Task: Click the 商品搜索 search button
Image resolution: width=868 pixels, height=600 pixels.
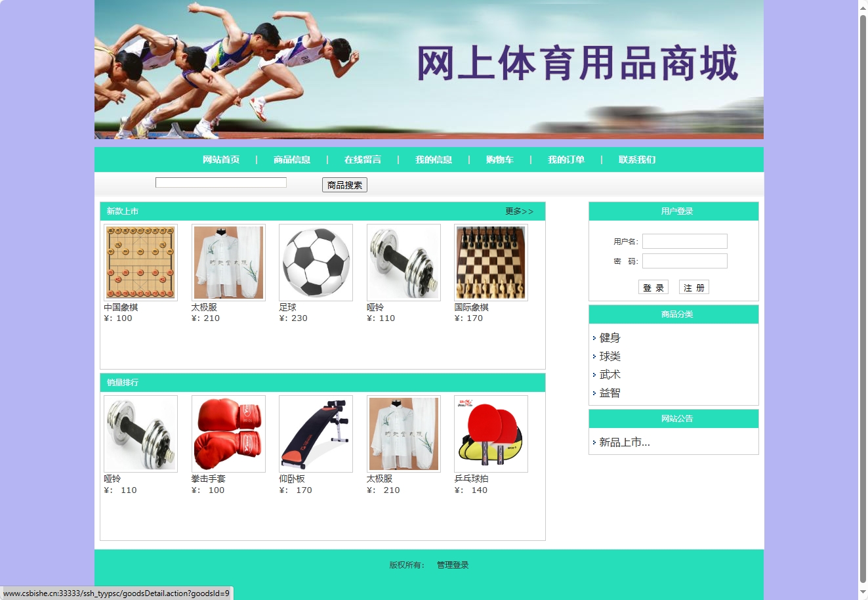Action: (x=344, y=184)
